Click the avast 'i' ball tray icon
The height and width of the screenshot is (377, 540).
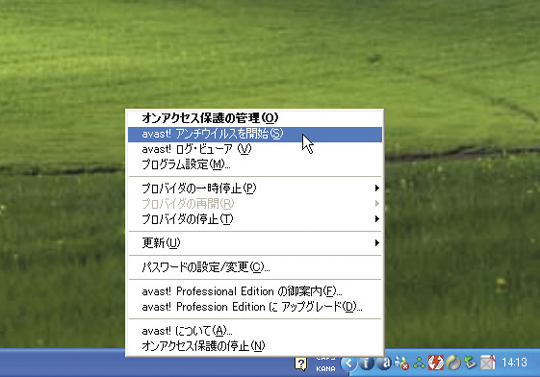[366, 363]
